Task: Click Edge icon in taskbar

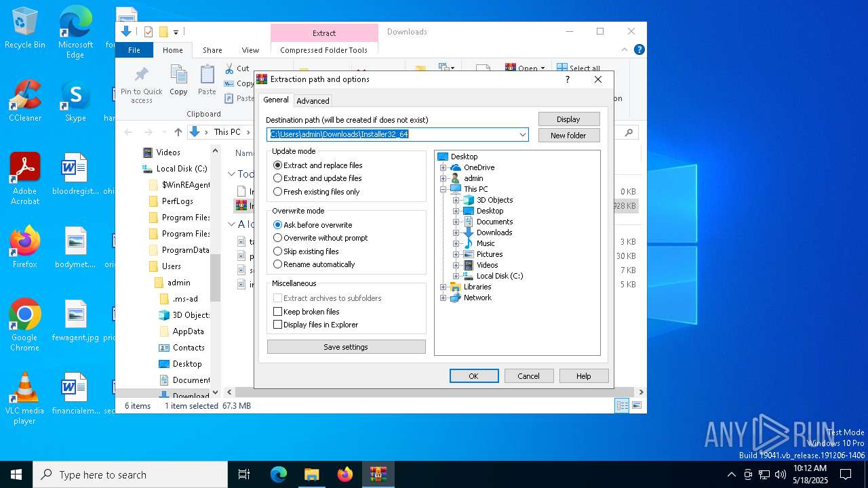Action: 279,474
